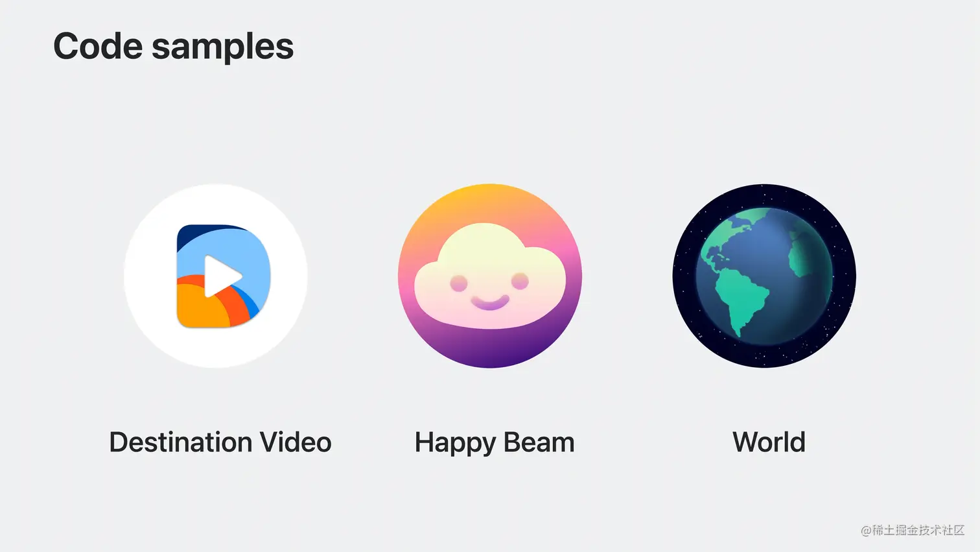Select the Happy Beam cloud icon

pyautogui.click(x=490, y=276)
